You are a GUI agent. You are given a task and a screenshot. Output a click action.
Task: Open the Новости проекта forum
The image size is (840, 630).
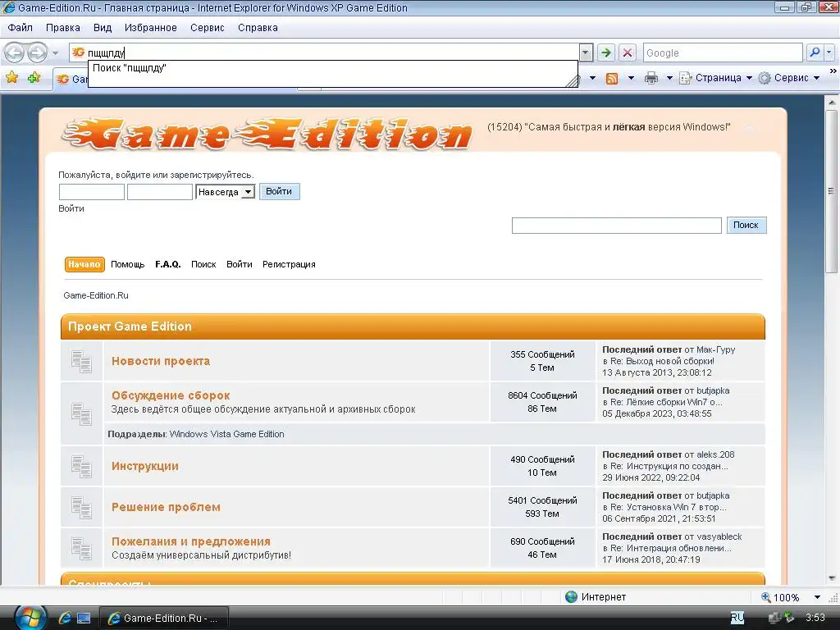[161, 361]
